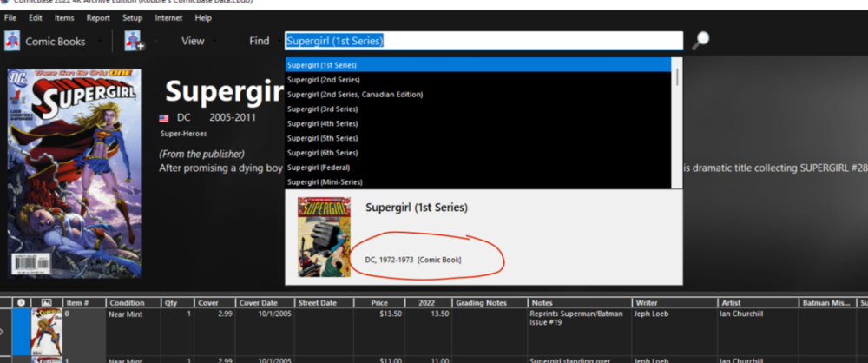Open the Find dropdown

[x=259, y=41]
